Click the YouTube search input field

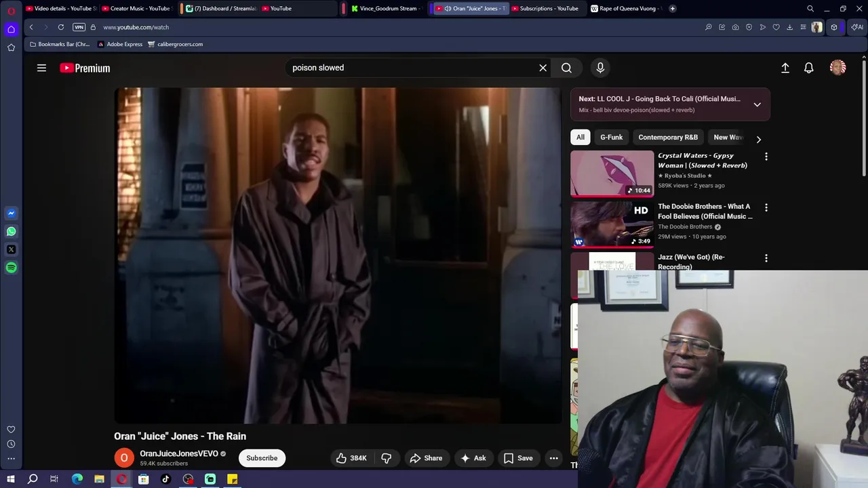pyautogui.click(x=410, y=68)
